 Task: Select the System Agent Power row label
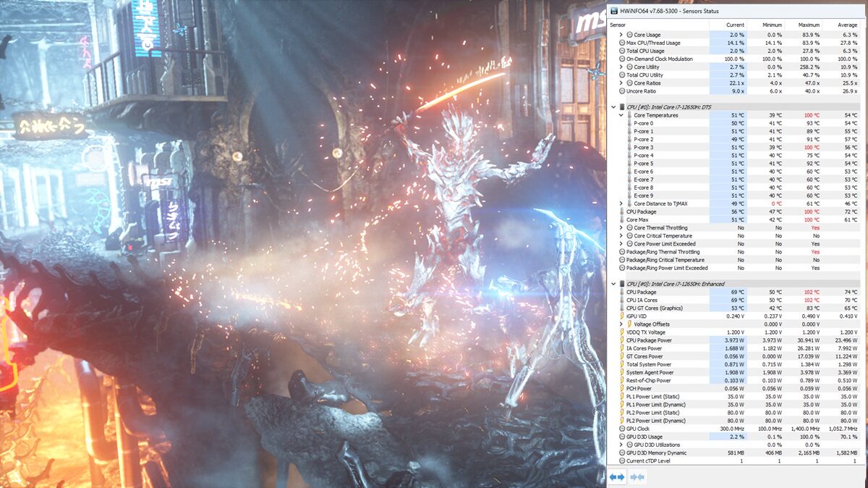click(x=650, y=372)
